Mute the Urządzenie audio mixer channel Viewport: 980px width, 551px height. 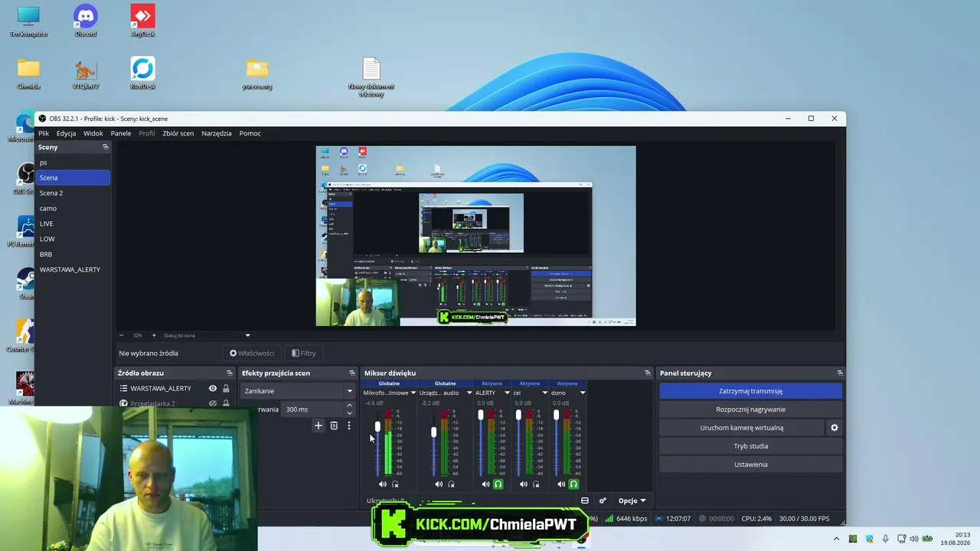pos(439,484)
